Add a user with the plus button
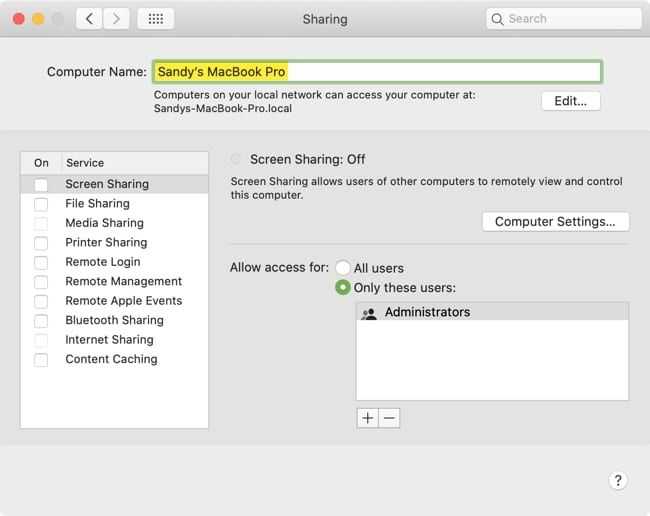650x516 pixels. click(368, 418)
